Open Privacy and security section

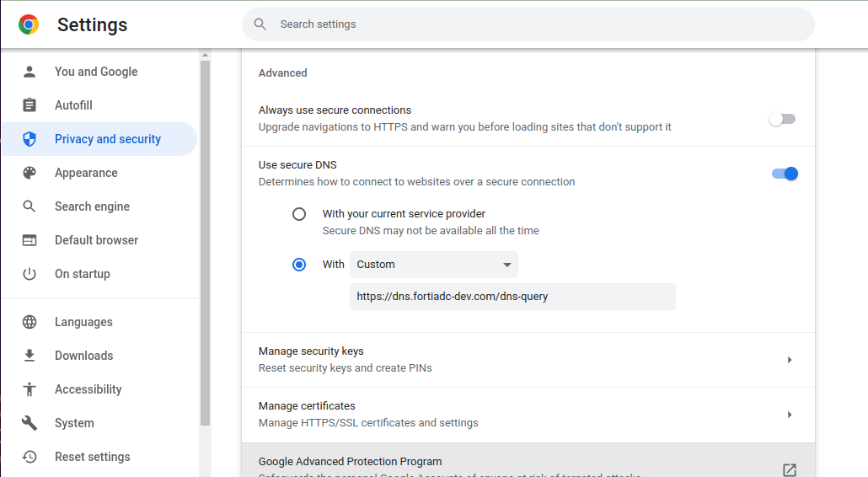pyautogui.click(x=107, y=139)
